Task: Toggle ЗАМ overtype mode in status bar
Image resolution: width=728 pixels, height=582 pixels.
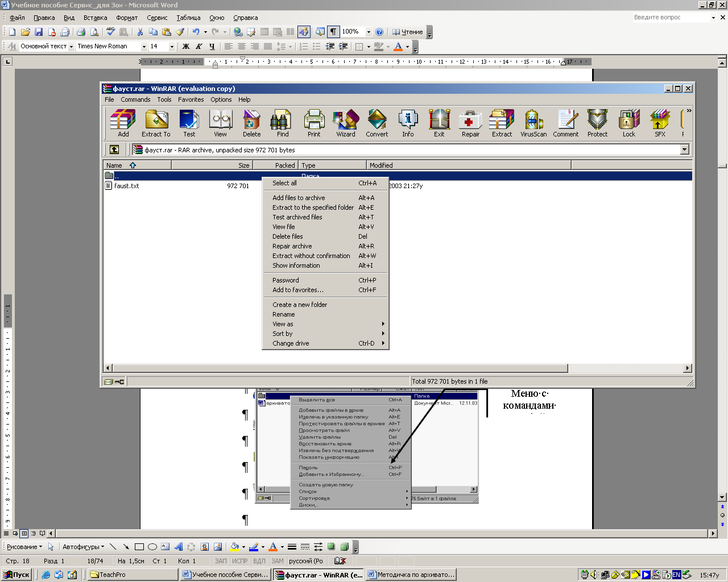Action: [x=278, y=561]
